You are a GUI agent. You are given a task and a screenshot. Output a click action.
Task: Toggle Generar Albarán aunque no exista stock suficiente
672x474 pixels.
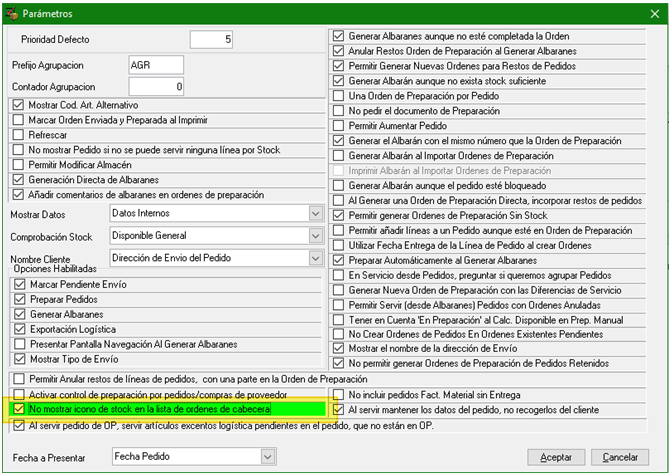[x=339, y=81]
